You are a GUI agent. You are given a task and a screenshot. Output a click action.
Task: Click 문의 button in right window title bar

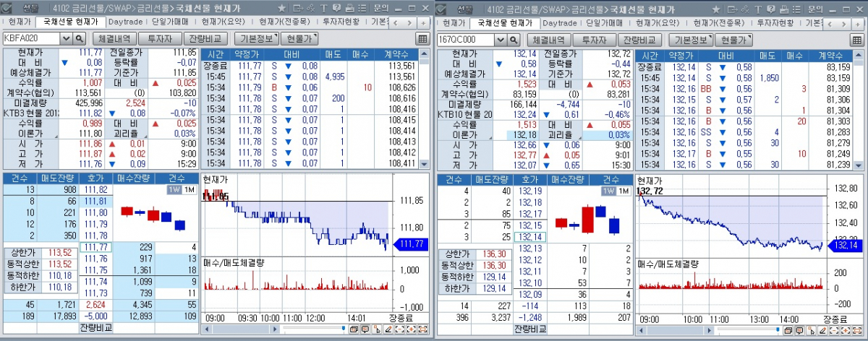(815, 8)
